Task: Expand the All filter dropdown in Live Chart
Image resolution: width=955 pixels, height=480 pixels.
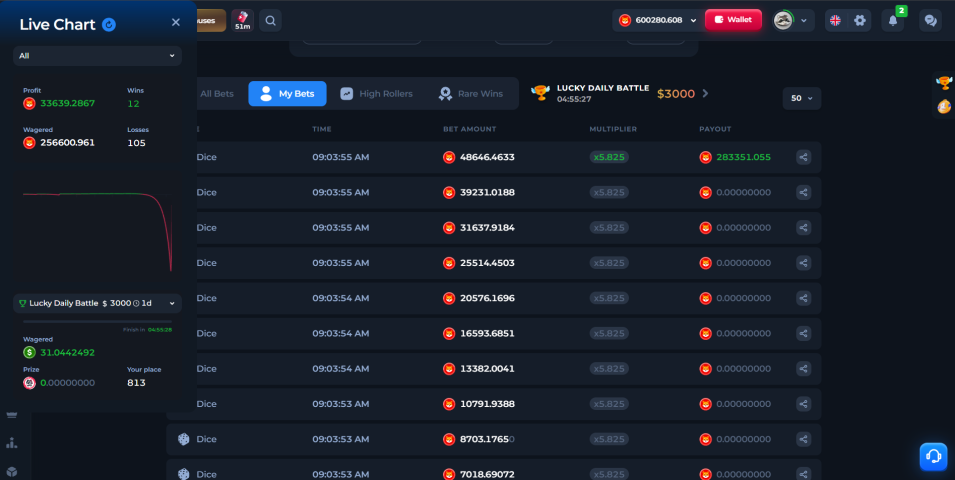Action: pos(97,55)
